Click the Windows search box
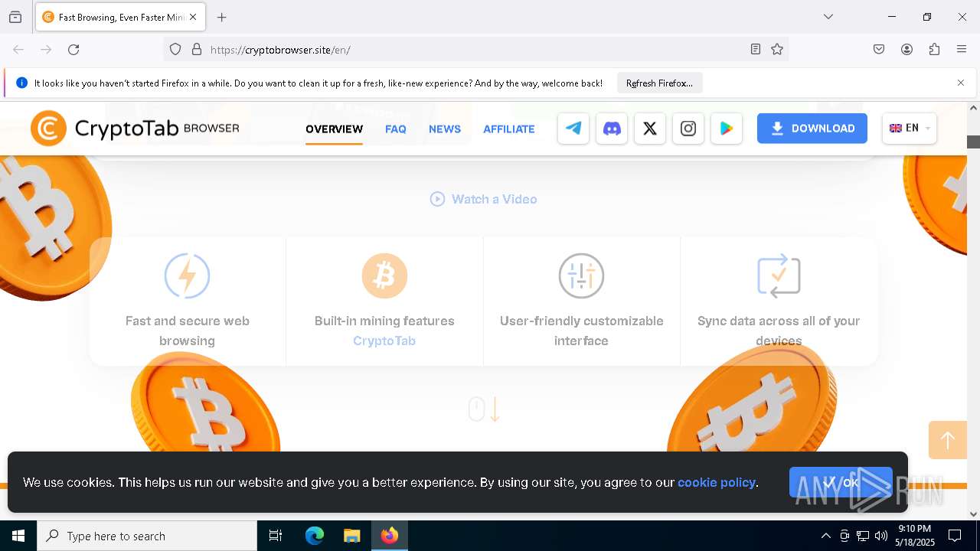980x551 pixels. (147, 536)
